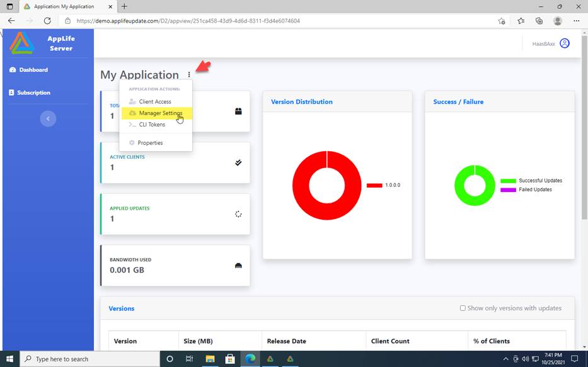
Task: Open the browser tab actions menu icon
Action: pos(9,6)
